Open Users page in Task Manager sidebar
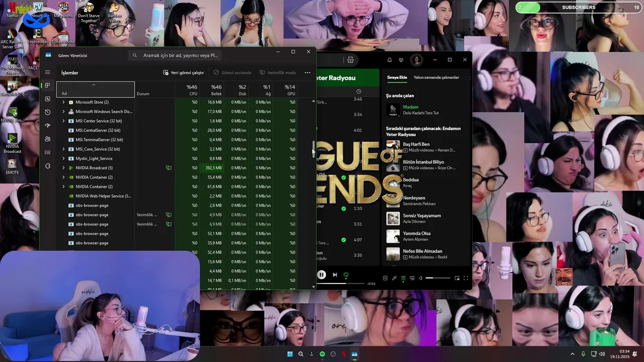 tap(47, 139)
